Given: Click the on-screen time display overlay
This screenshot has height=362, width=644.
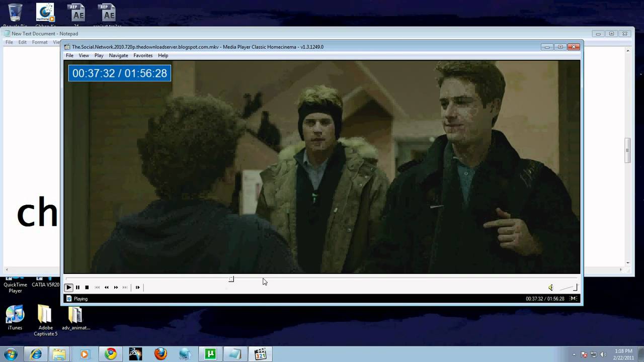Looking at the screenshot, I should pyautogui.click(x=120, y=73).
